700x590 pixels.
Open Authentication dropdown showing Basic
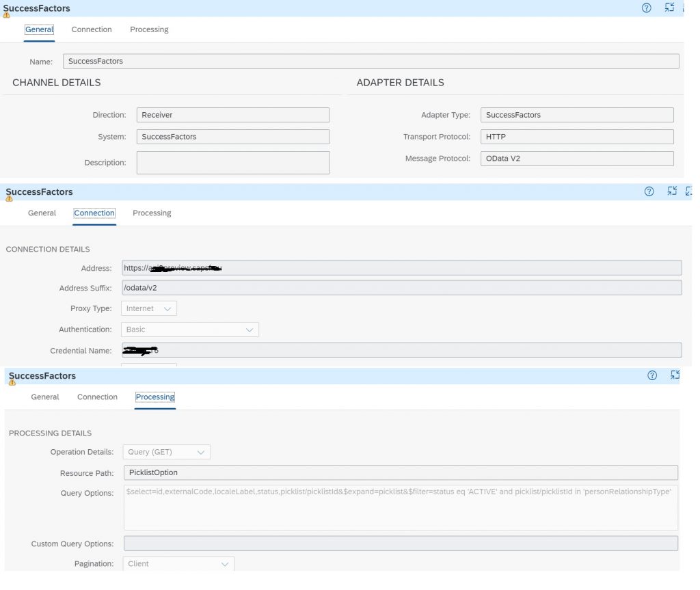click(190, 330)
